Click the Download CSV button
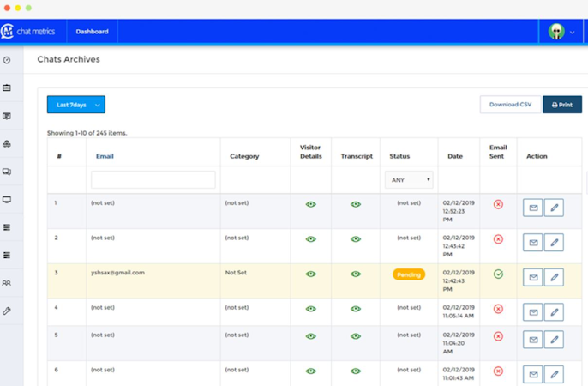Screen dimensions: 588x386 510,105
